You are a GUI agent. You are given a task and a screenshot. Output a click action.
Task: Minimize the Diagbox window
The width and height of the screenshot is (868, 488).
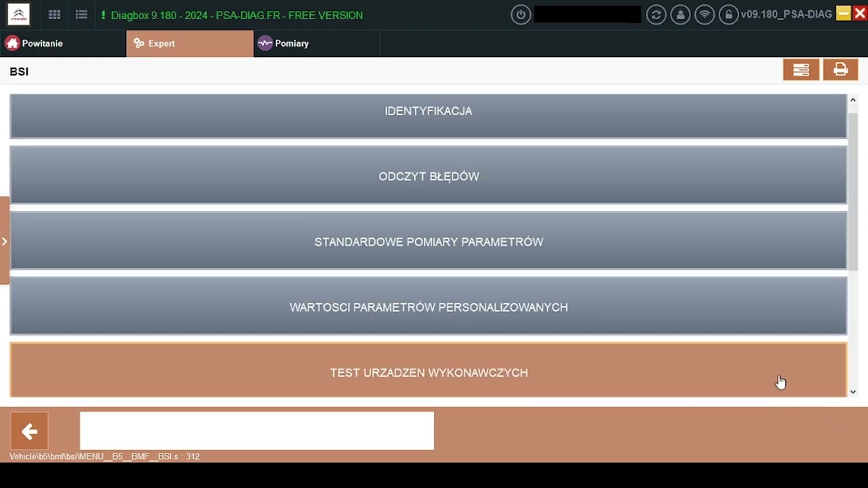pyautogui.click(x=844, y=14)
